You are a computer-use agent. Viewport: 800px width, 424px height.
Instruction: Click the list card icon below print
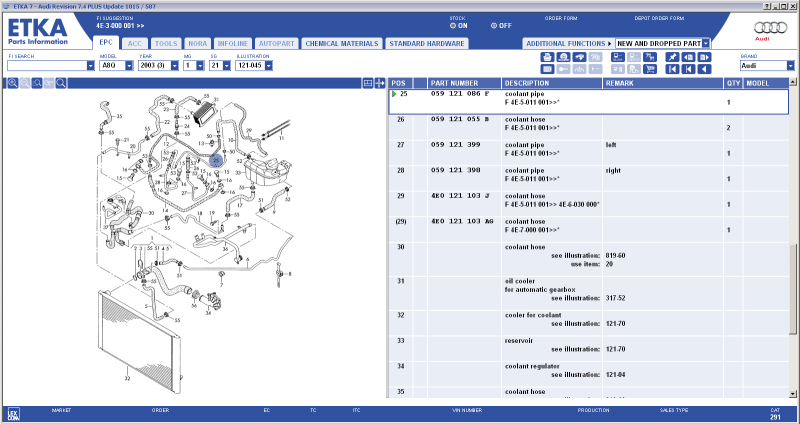tap(547, 69)
